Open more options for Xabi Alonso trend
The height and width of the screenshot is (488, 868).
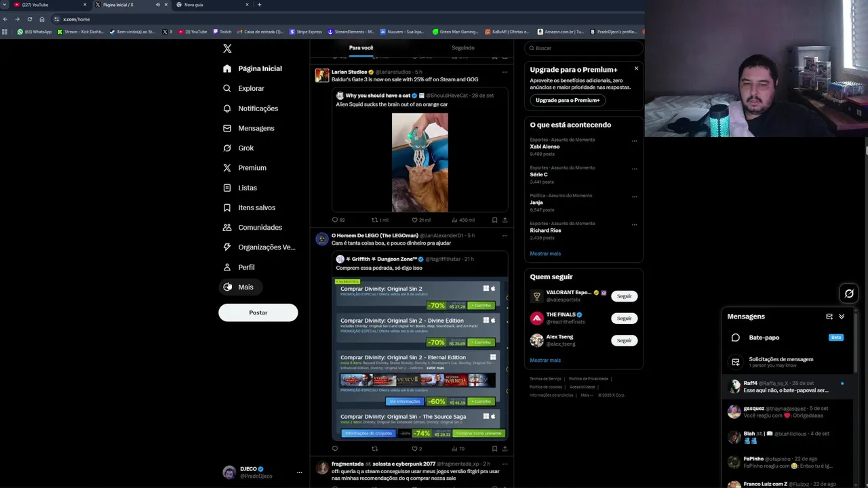(634, 141)
